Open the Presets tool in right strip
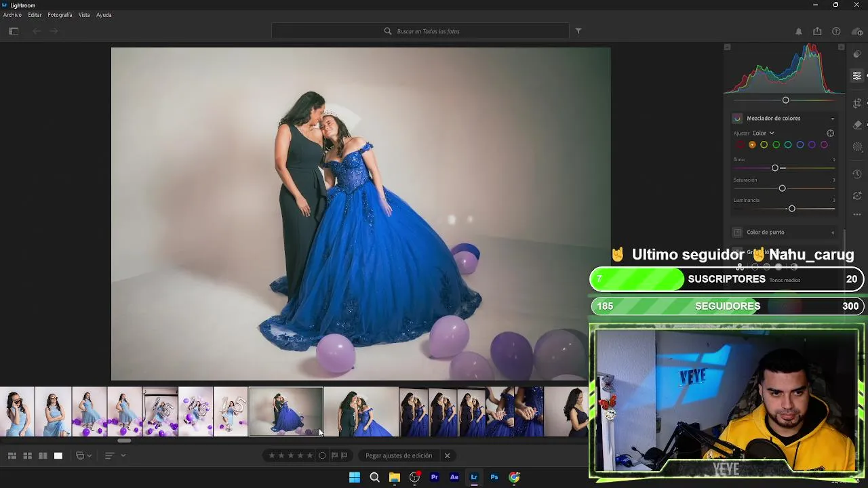The height and width of the screenshot is (488, 868). [857, 54]
